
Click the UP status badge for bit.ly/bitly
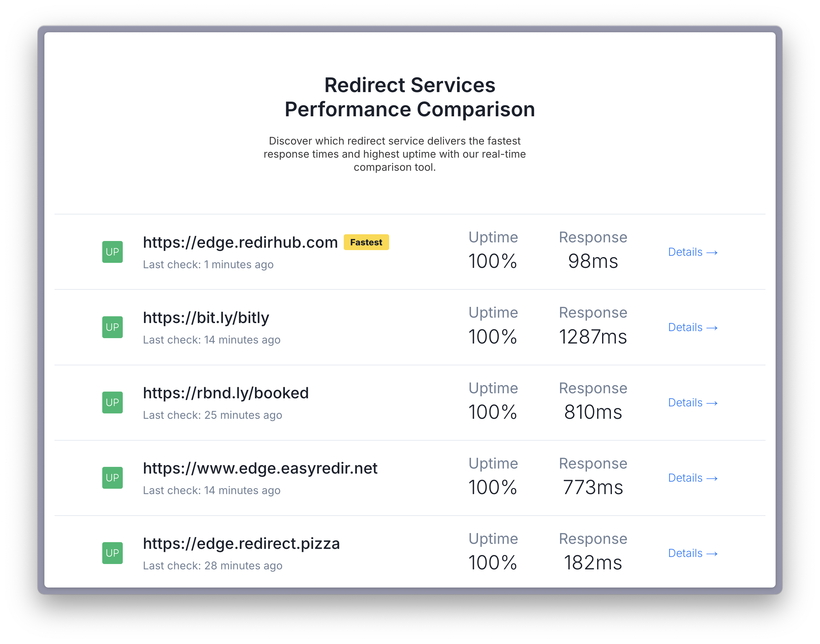pos(112,327)
